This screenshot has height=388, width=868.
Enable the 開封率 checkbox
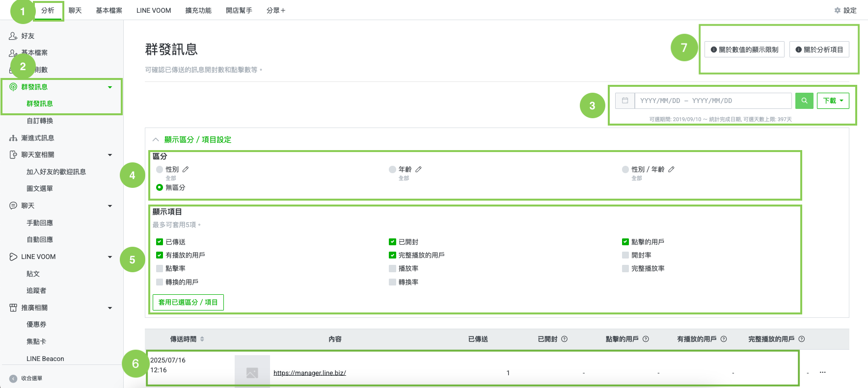point(625,255)
